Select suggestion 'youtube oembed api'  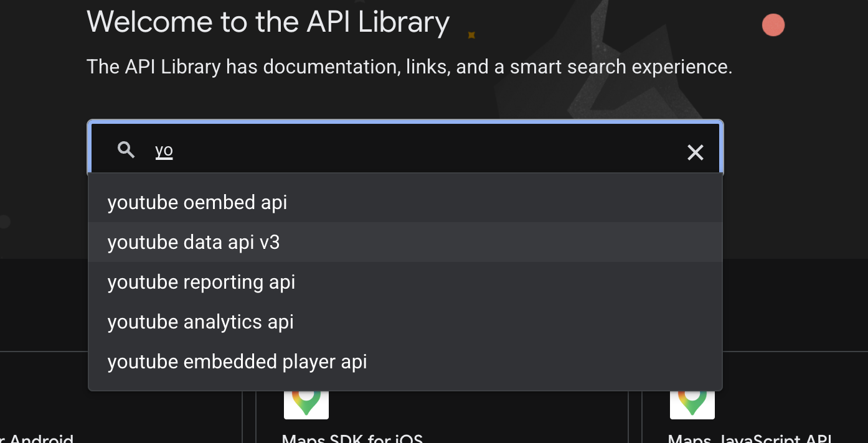(x=405, y=202)
